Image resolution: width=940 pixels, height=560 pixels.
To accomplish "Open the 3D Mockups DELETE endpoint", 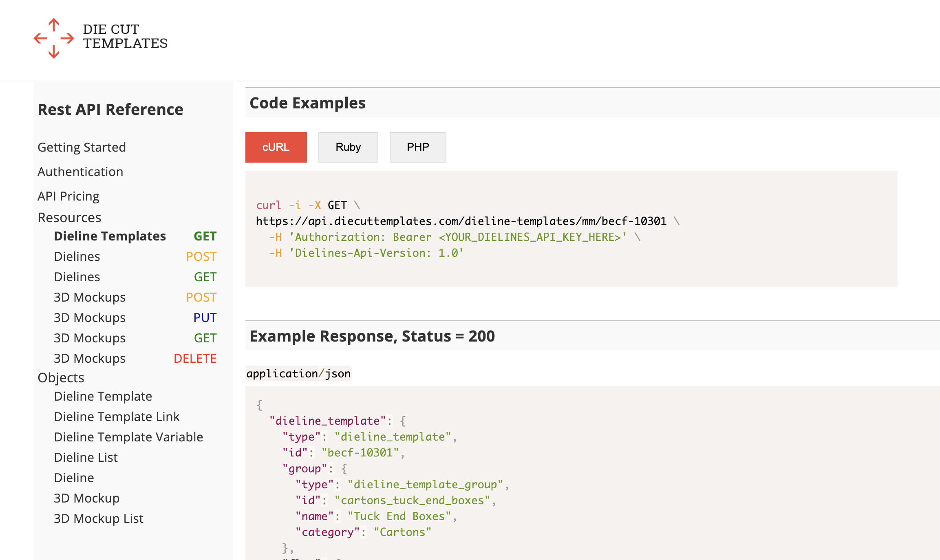I will [x=90, y=358].
